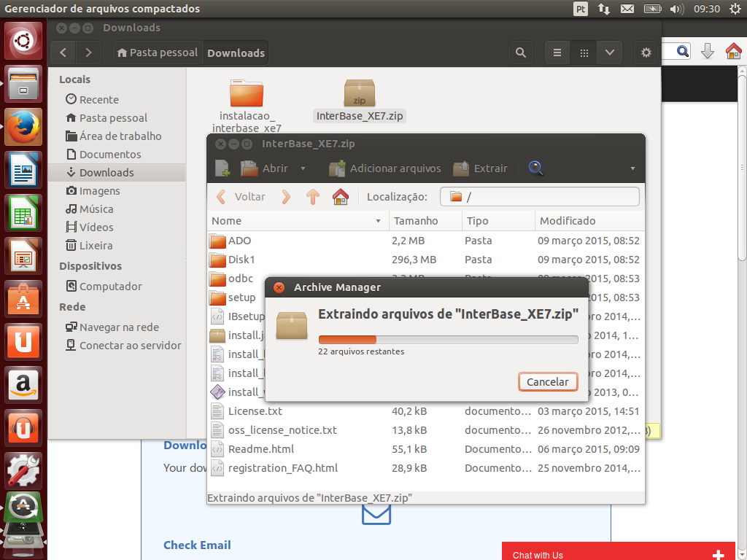Launch Ubuntu Software Center from dock
The width and height of the screenshot is (747, 560).
tap(23, 298)
